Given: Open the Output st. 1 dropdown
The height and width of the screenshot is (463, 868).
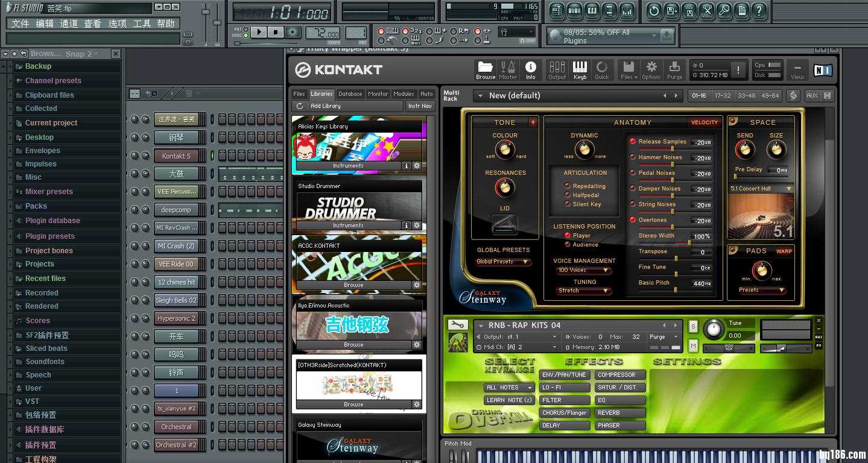Looking at the screenshot, I should click(x=517, y=337).
